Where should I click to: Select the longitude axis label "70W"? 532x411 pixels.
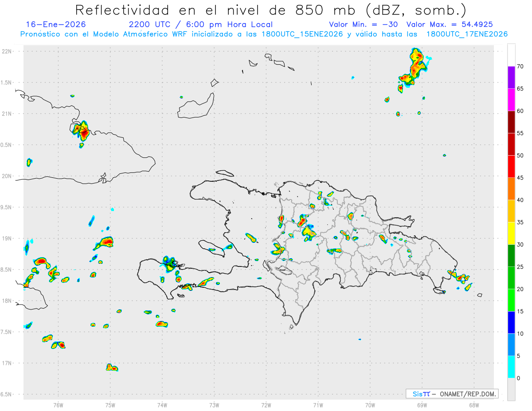[370, 404]
